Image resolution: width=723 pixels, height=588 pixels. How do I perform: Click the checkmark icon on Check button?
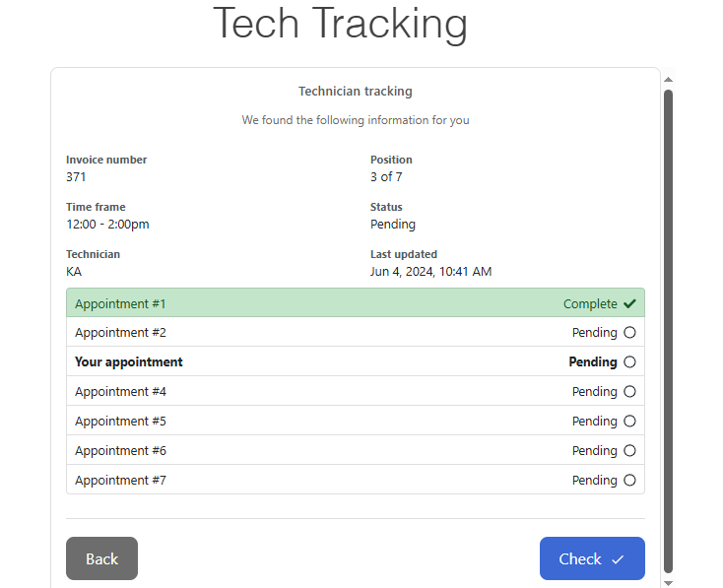(618, 559)
